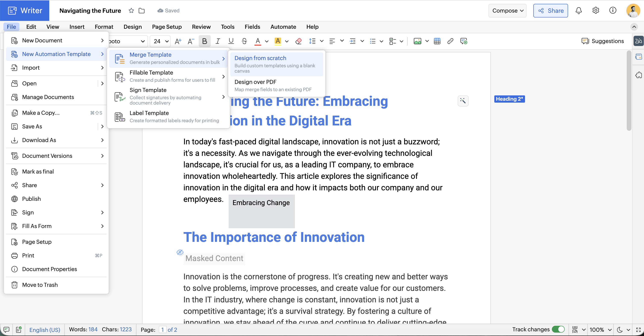Toggle the Track changes switch

coord(558,330)
